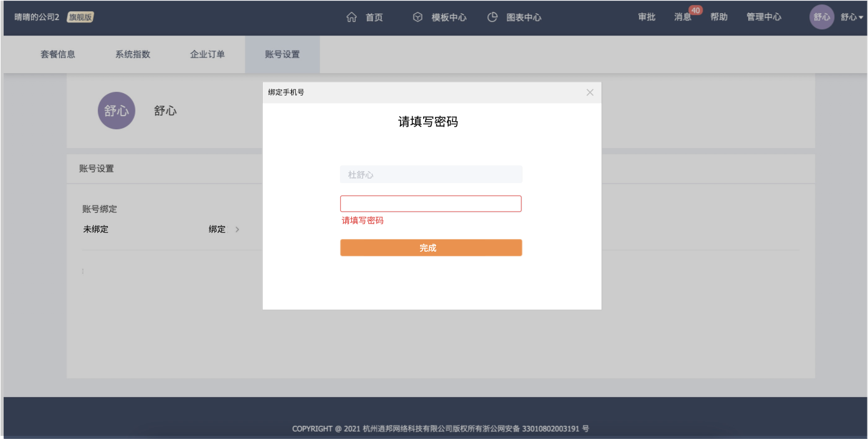Image resolution: width=868 pixels, height=439 pixels.
Task: Click the cube icon for 模板中心
Action: point(418,17)
